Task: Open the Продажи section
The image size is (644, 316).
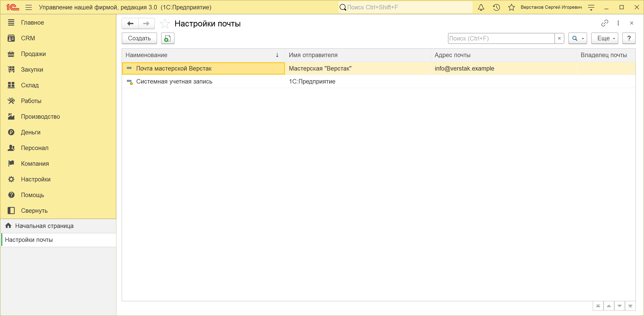Action: click(x=58, y=54)
